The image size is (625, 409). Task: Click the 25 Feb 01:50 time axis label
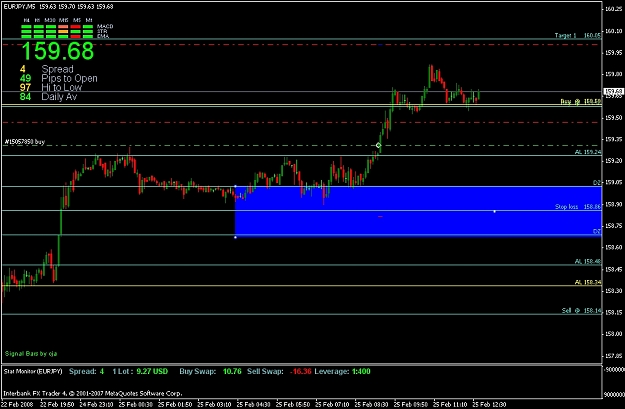pyautogui.click(x=174, y=404)
